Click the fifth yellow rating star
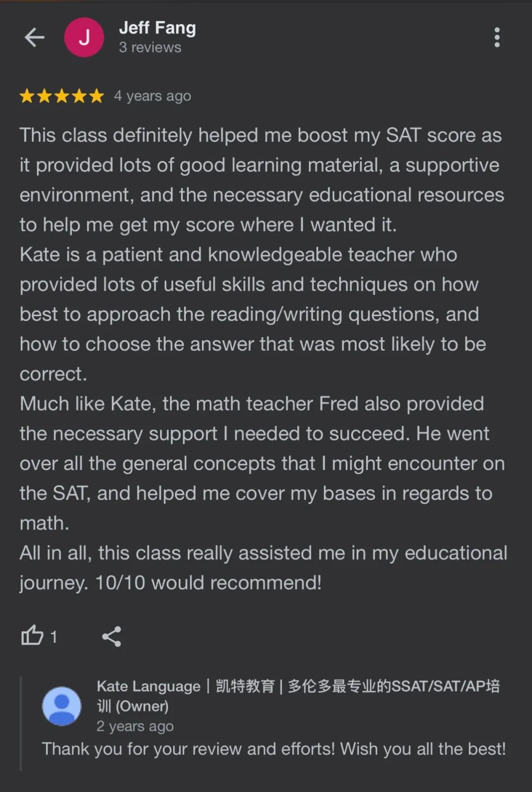This screenshot has width=532, height=792. (x=97, y=96)
